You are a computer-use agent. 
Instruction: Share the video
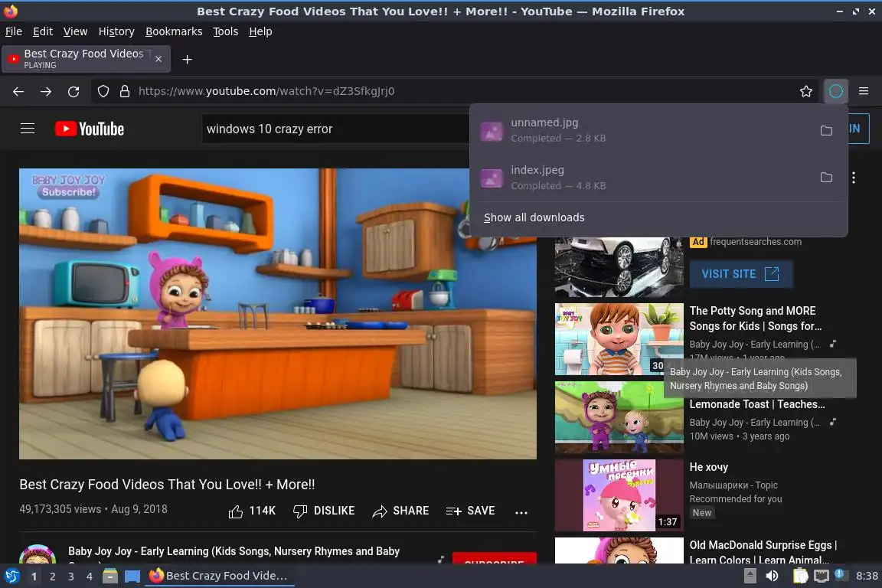tap(400, 511)
